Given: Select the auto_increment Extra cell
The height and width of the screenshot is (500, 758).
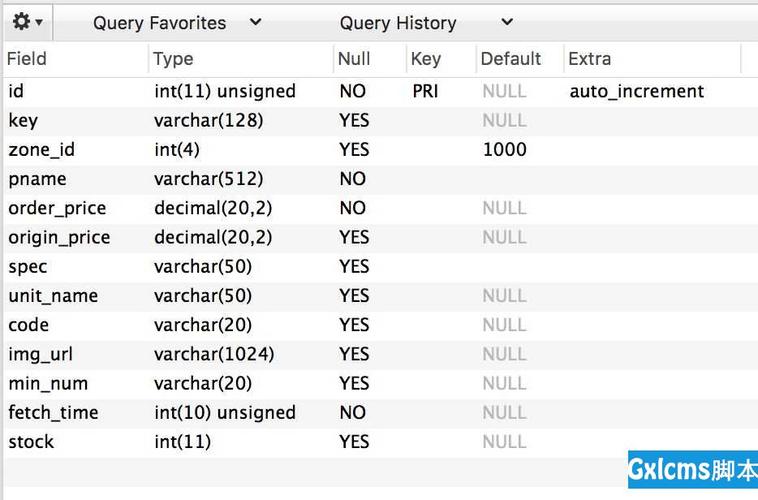Looking at the screenshot, I should [637, 91].
